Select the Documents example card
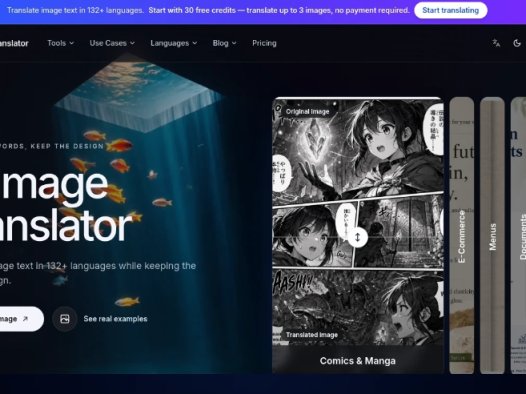The height and width of the screenshot is (394, 526). point(519,235)
